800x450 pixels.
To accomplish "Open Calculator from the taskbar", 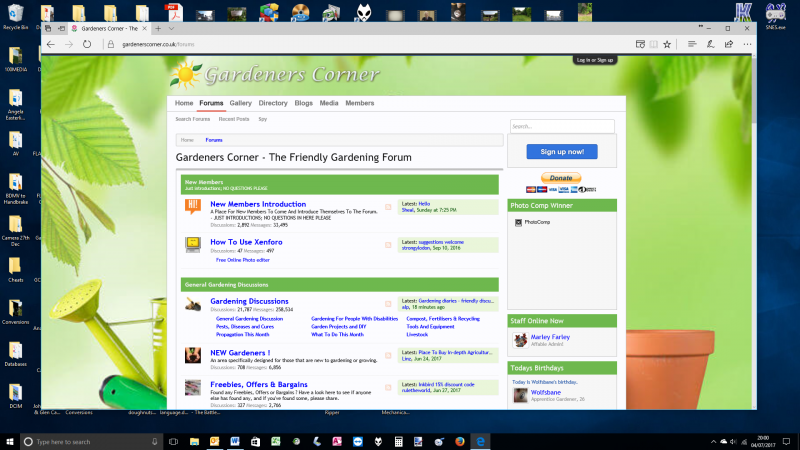I will tap(398, 441).
